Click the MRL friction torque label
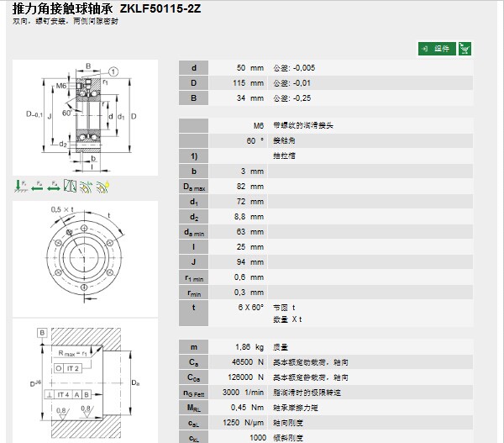504x443 pixels. (x=194, y=408)
